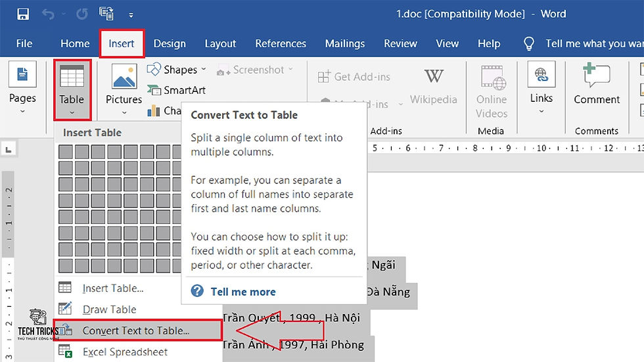Click the Draw Table pencil icon

pos(65,308)
